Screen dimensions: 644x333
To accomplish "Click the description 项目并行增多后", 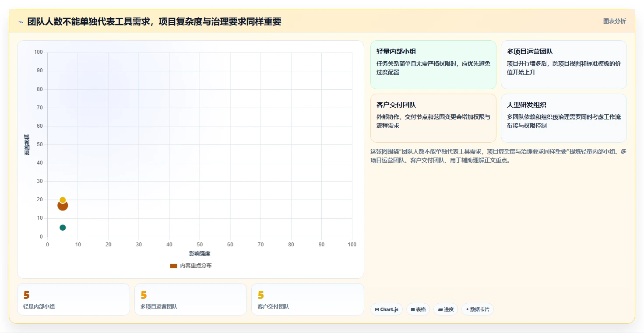I will 563,68.
